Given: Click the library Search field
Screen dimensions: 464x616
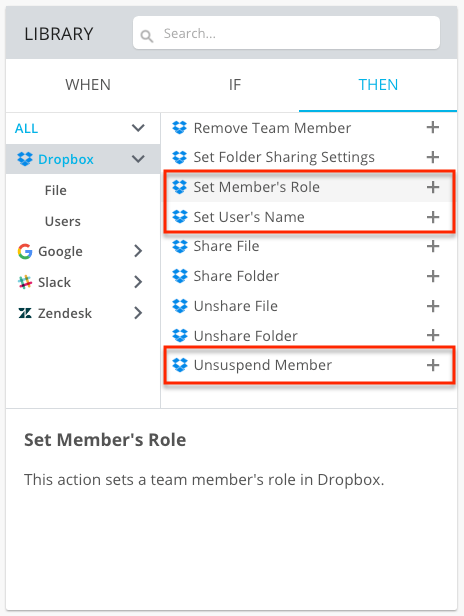Looking at the screenshot, I should click(x=286, y=33).
